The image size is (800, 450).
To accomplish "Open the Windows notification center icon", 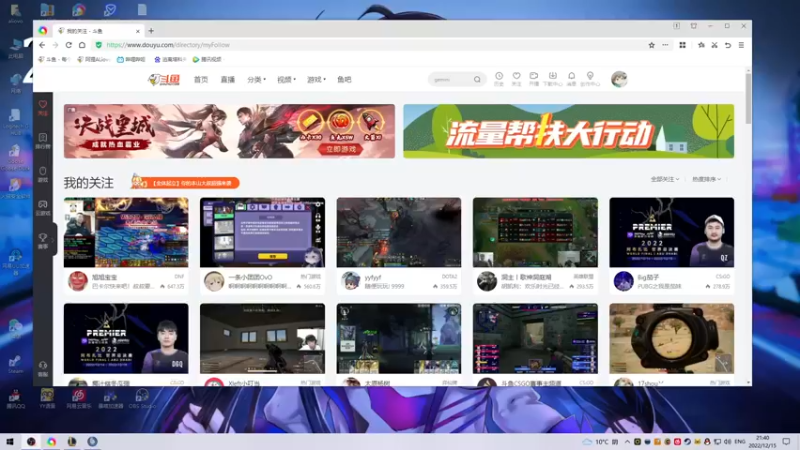I will [x=786, y=442].
